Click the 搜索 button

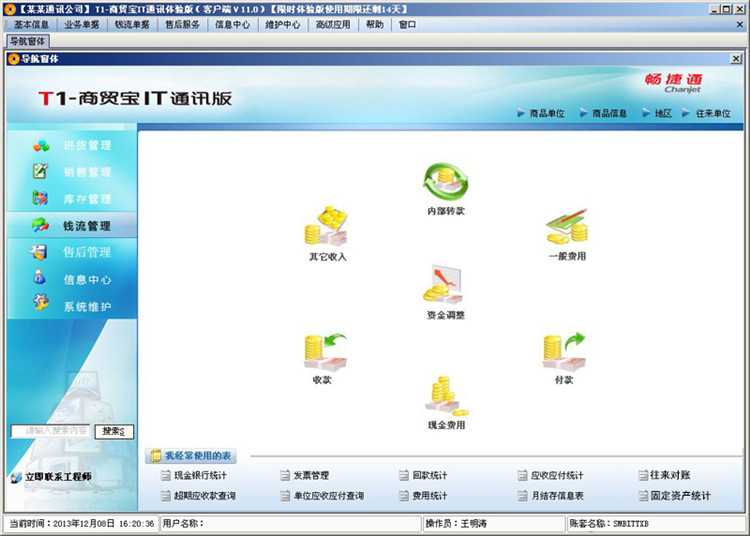pyautogui.click(x=114, y=431)
